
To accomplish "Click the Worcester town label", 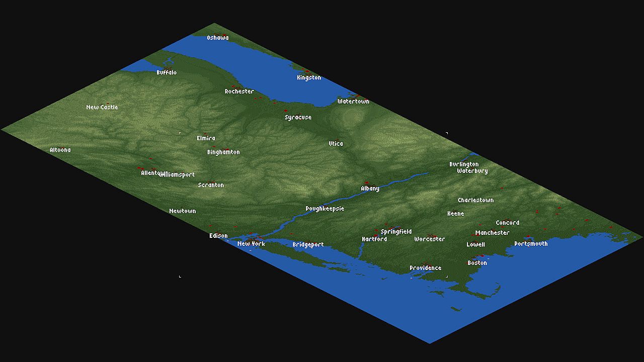I will click(430, 239).
